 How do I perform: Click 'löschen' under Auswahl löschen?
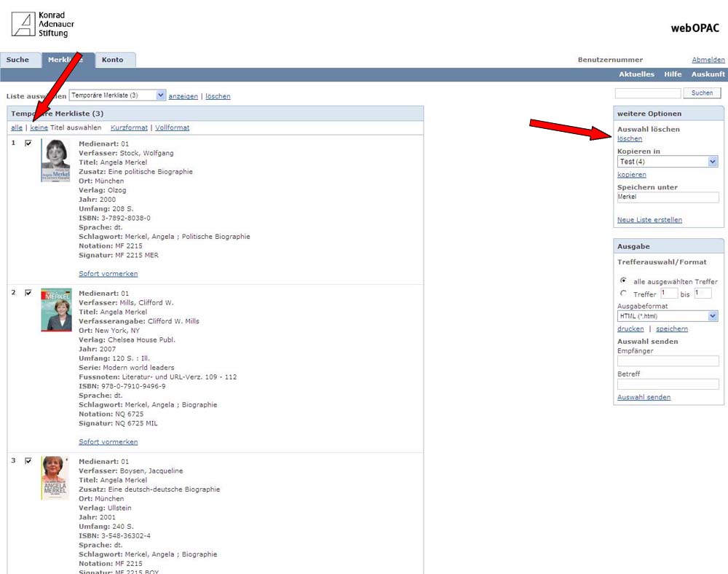(630, 138)
